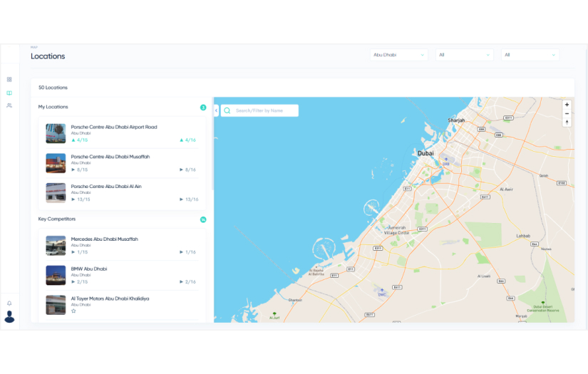
Task: Select Porsche Centre Abu Dhabi Airport Road name
Action: point(114,127)
